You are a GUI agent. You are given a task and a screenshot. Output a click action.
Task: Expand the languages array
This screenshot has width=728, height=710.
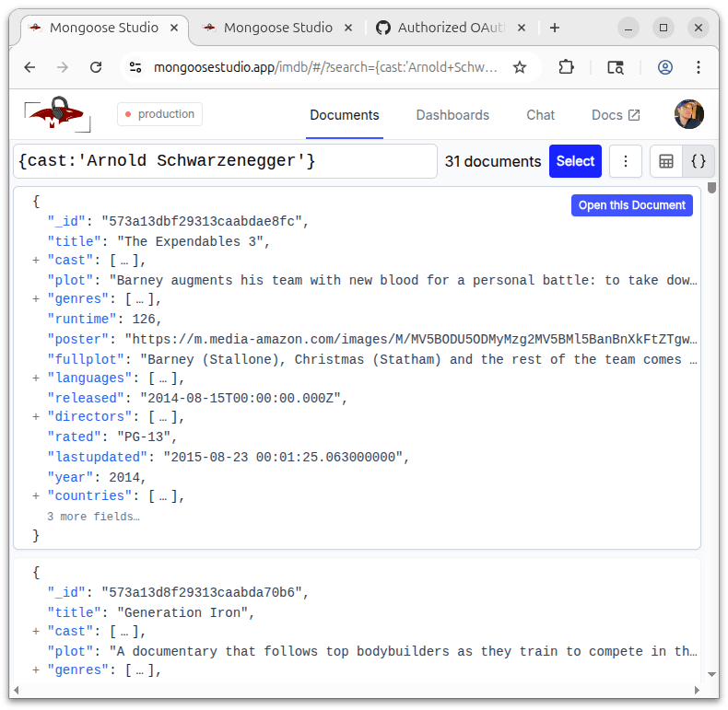click(36, 378)
